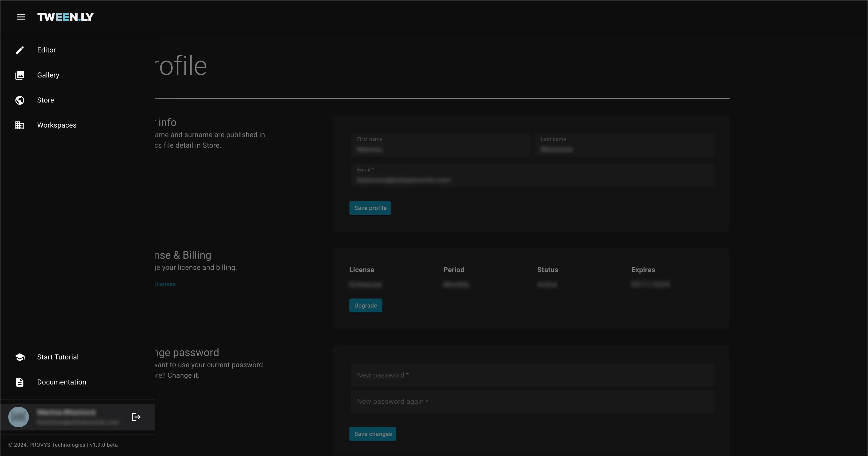Click the New password again field
This screenshot has height=456, width=868.
coord(532,402)
